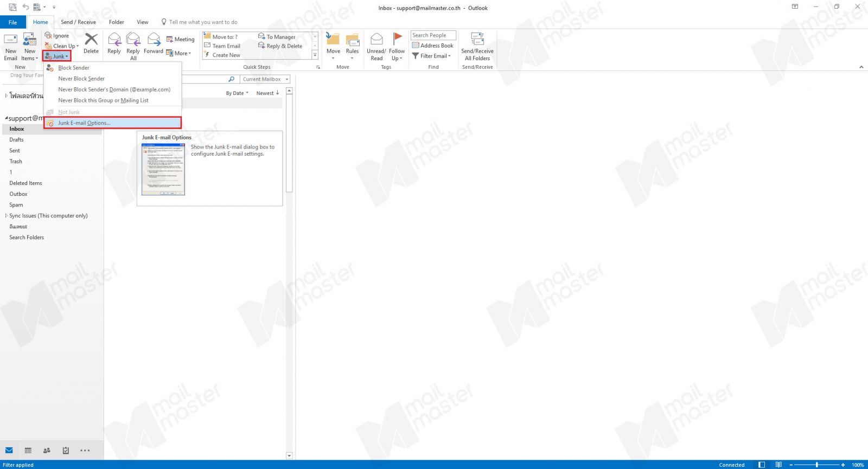Choose Never Block this Group or Mailing List
The height and width of the screenshot is (469, 868).
click(112, 100)
